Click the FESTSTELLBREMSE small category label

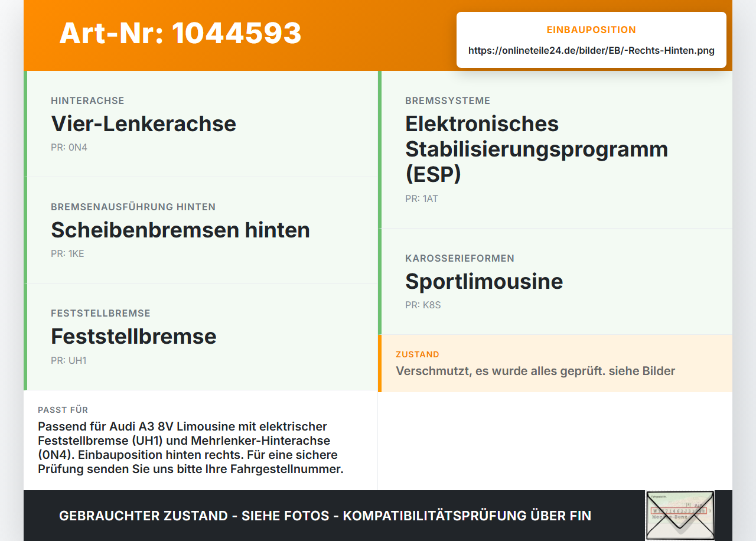(x=100, y=314)
